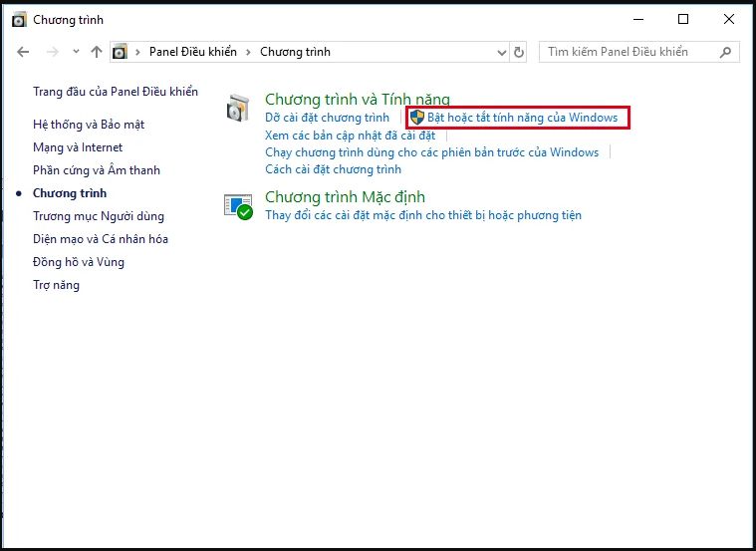Open Cách cài đặt chương trình

click(333, 169)
